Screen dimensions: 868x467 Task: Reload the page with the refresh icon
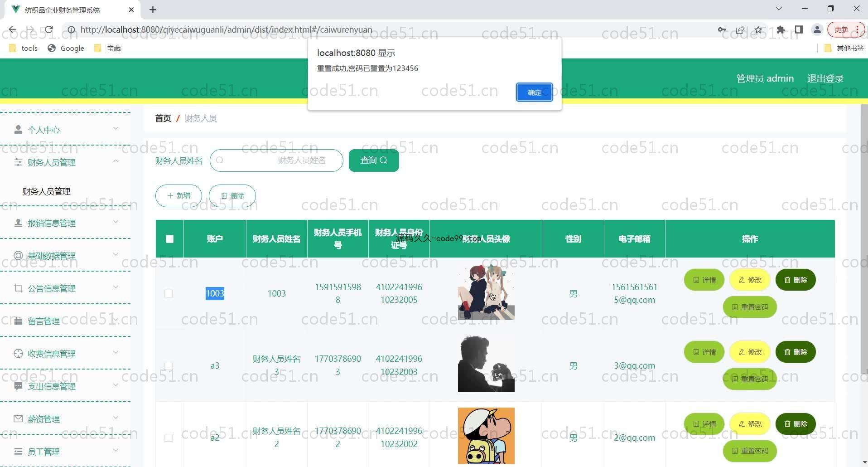pyautogui.click(x=49, y=30)
